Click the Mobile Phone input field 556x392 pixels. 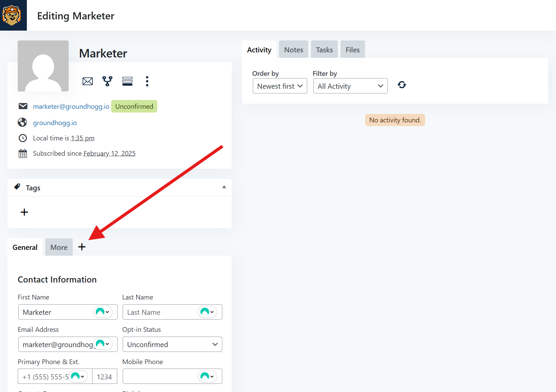click(x=172, y=376)
